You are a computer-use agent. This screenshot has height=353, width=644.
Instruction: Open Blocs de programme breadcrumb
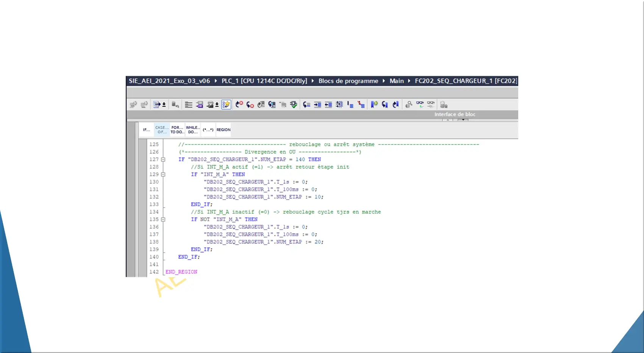(348, 81)
